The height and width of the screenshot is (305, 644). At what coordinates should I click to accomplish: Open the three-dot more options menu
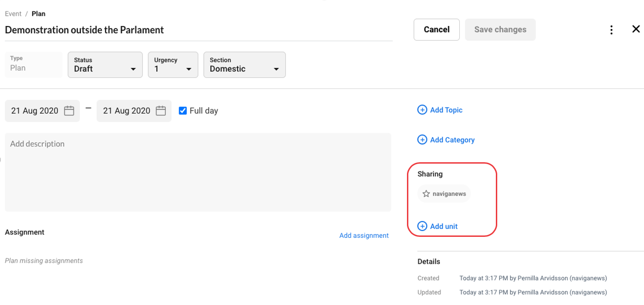pos(612,30)
